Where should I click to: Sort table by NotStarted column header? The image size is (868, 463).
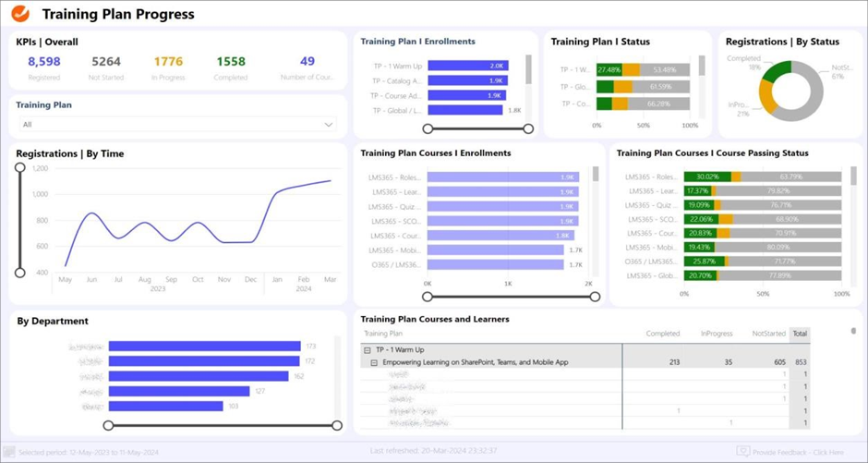[768, 334]
